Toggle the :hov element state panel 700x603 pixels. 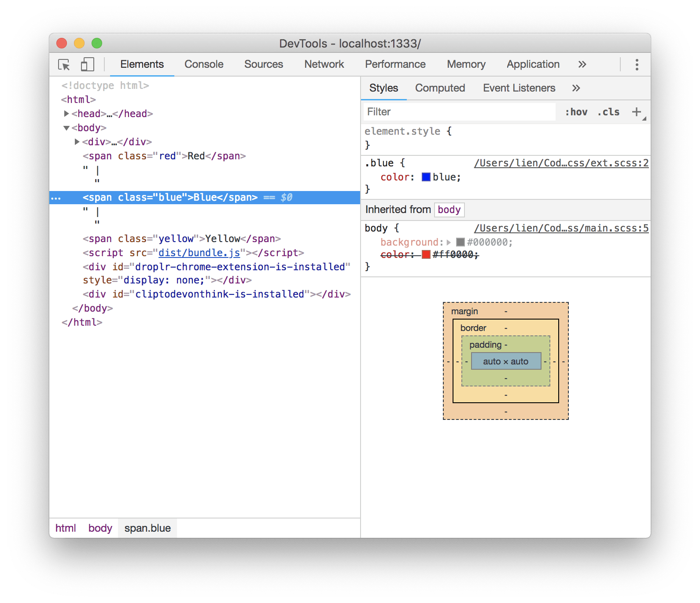click(576, 112)
